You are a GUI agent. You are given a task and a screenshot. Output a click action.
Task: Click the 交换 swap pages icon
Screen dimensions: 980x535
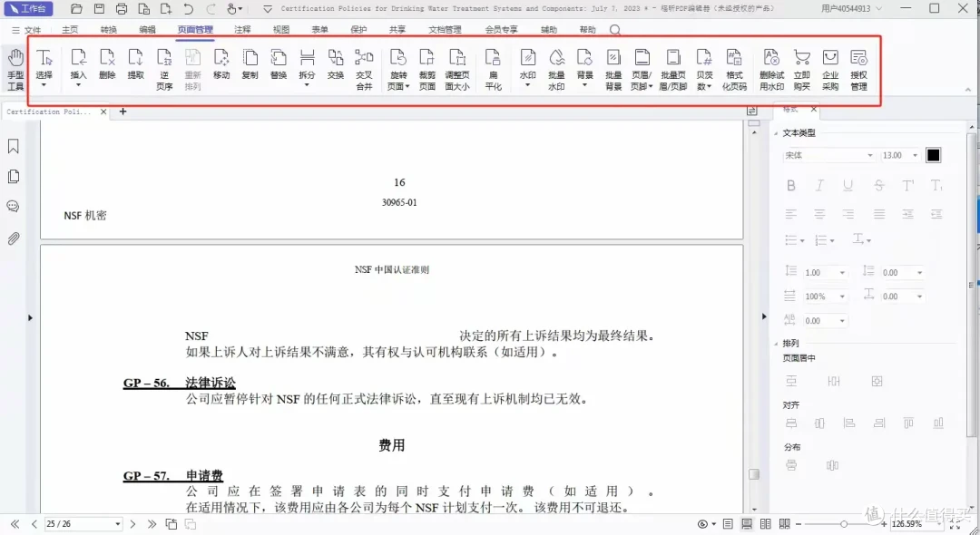336,59
